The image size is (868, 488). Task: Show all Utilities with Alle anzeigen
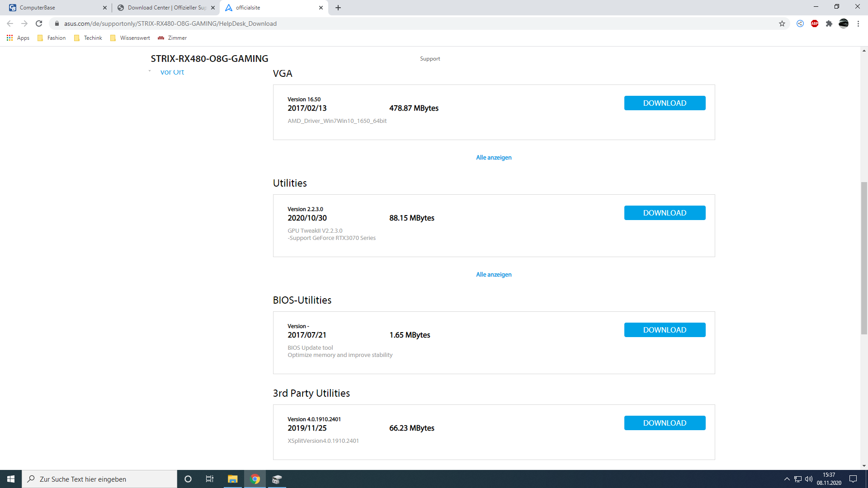(x=494, y=275)
